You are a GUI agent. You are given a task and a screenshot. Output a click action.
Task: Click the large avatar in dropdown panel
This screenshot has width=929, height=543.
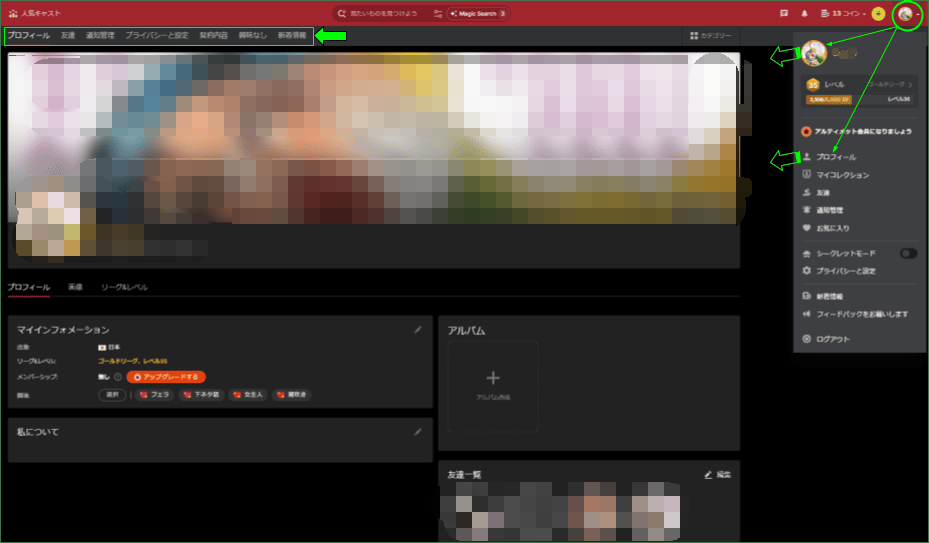[813, 53]
